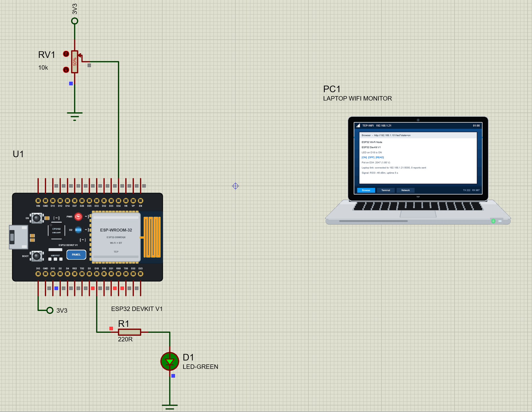Push the BOOT button on the board
Viewport: 532px width, 412px height.
point(37,256)
